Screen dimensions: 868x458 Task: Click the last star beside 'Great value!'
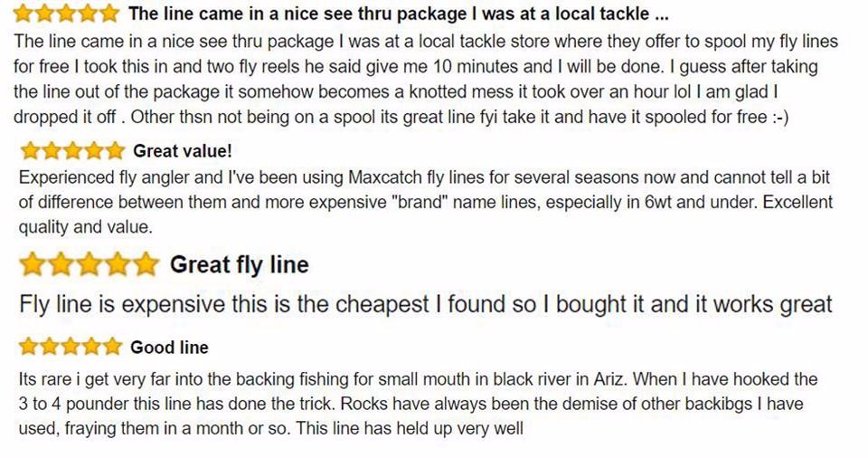(114, 150)
